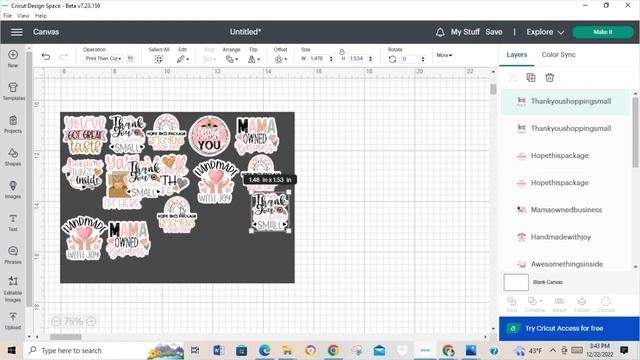Screen dimensions: 640x360
Task: Select first Hopethispackage layer
Action: pos(565,156)
